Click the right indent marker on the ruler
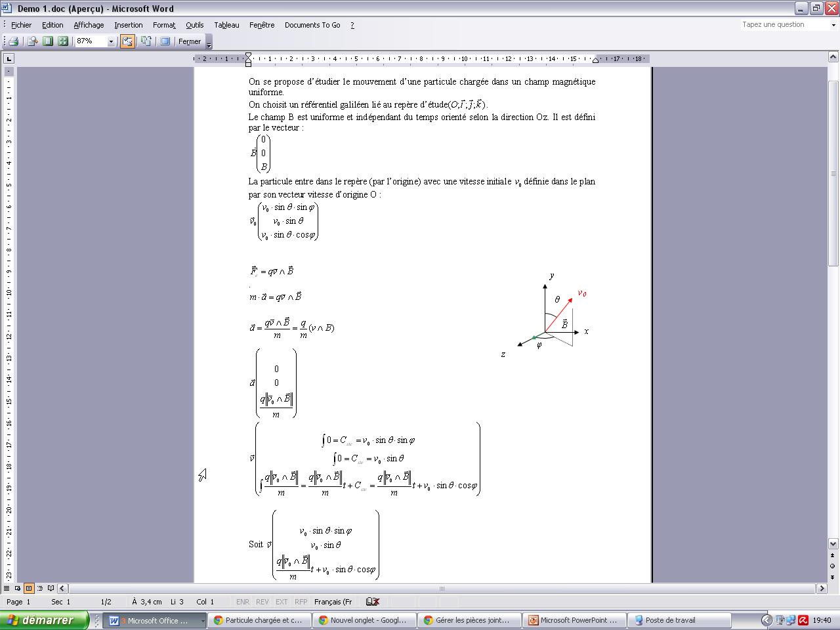 tap(595, 61)
